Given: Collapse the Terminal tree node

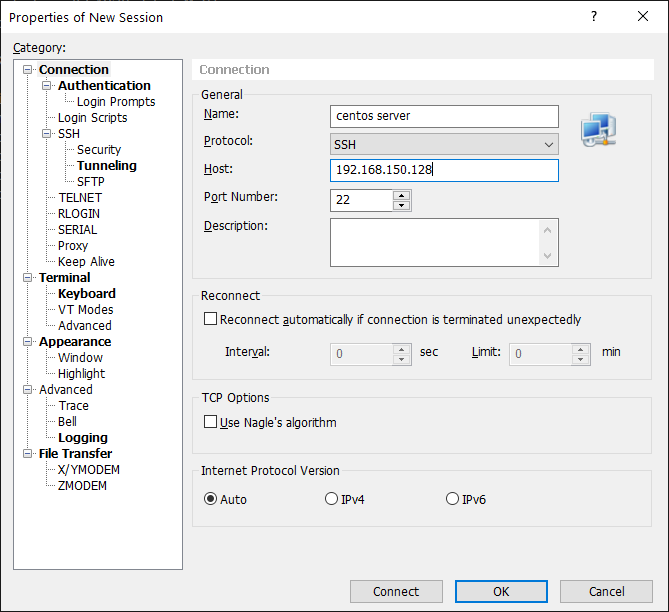Looking at the screenshot, I should (27, 277).
